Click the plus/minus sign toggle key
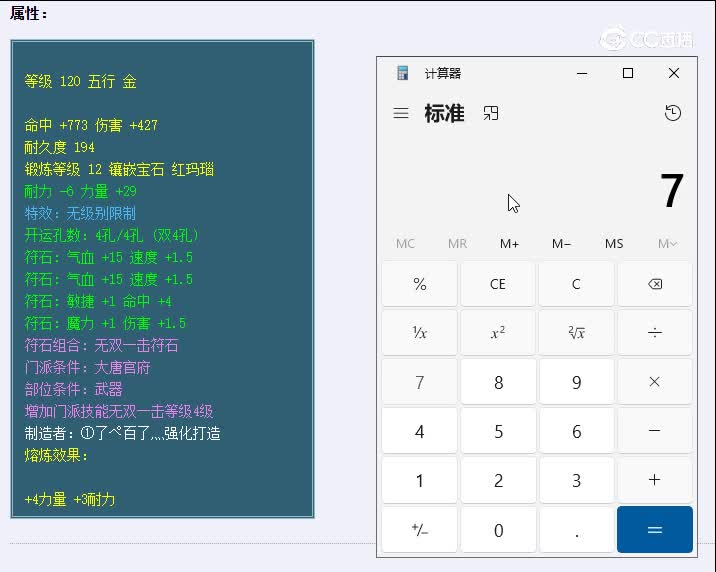Image resolution: width=716 pixels, height=572 pixels. [x=420, y=530]
